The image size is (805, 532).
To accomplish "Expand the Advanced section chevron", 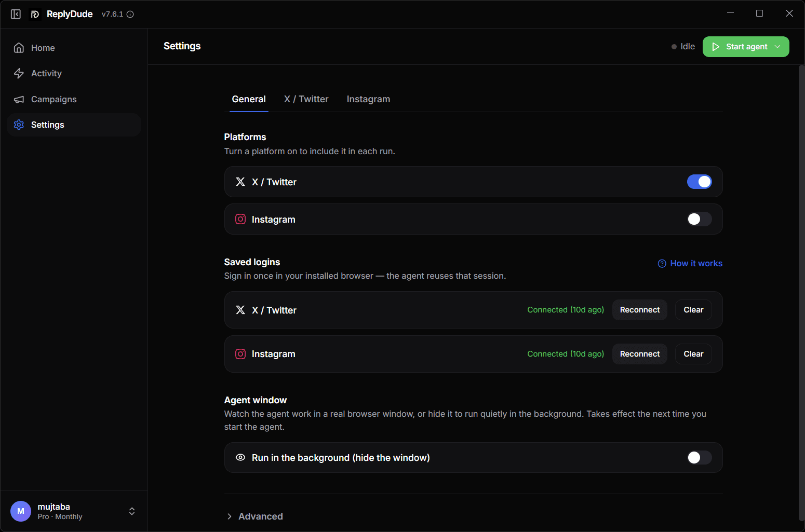I will (229, 516).
